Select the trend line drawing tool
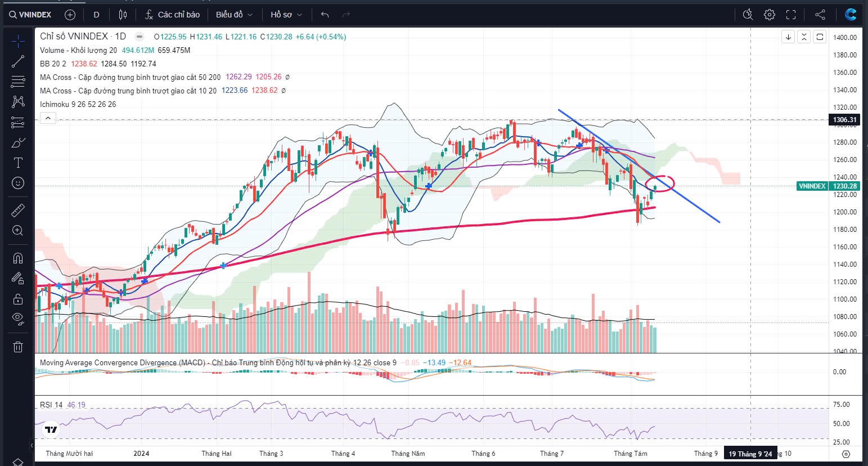The height and width of the screenshot is (466, 868). pos(18,61)
